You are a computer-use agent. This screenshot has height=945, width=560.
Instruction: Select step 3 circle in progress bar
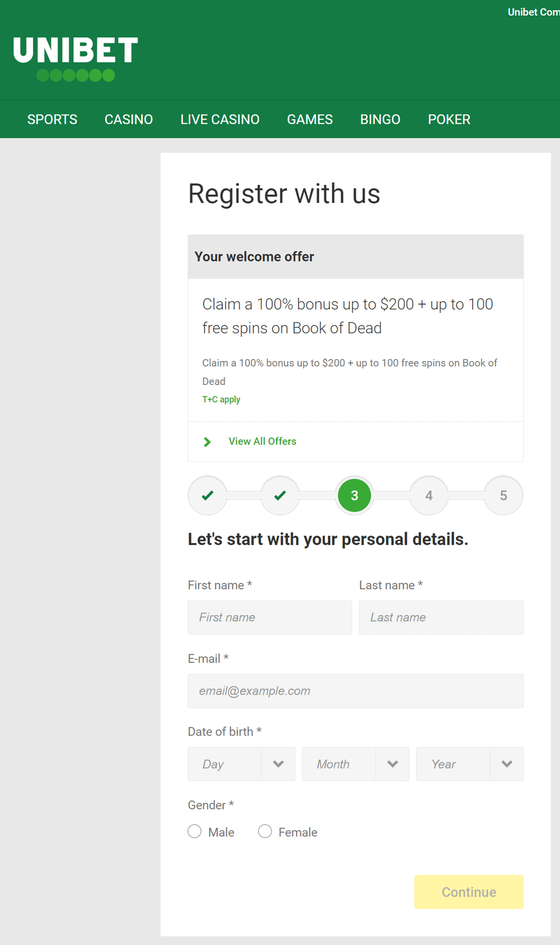pyautogui.click(x=354, y=495)
